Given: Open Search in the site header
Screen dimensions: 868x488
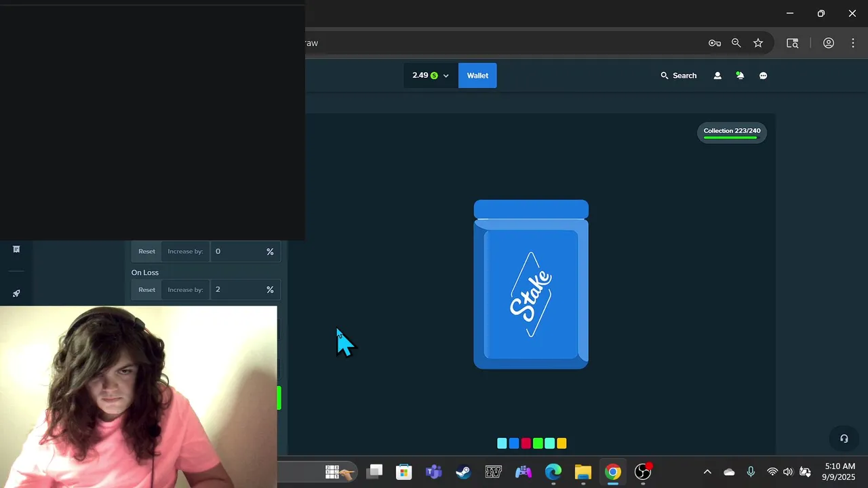Looking at the screenshot, I should tap(679, 76).
